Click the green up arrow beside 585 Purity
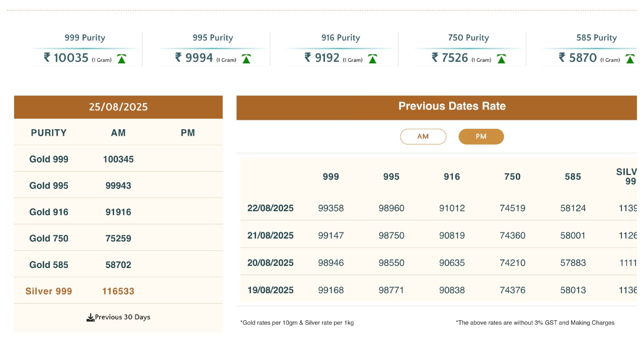 (x=630, y=59)
